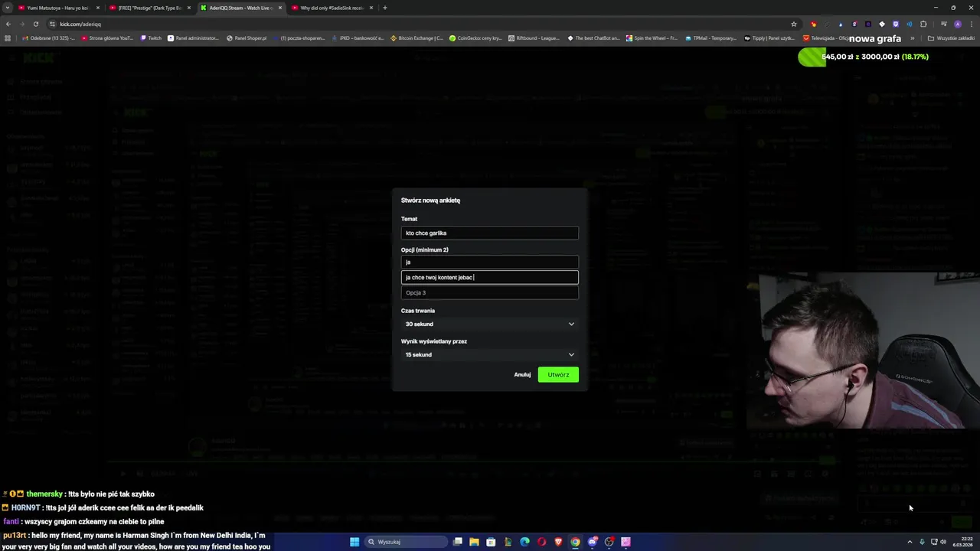Open the Wszystkie zakładki bookmarks folder

point(951,38)
